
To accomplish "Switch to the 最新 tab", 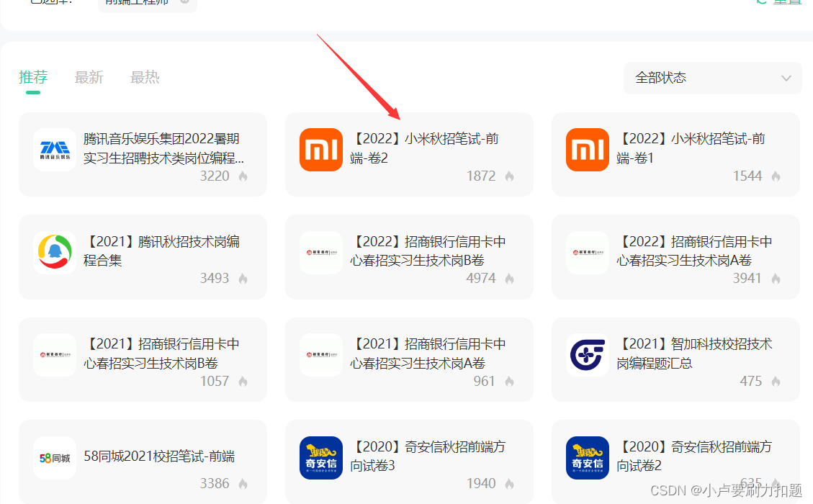I will 89,77.
